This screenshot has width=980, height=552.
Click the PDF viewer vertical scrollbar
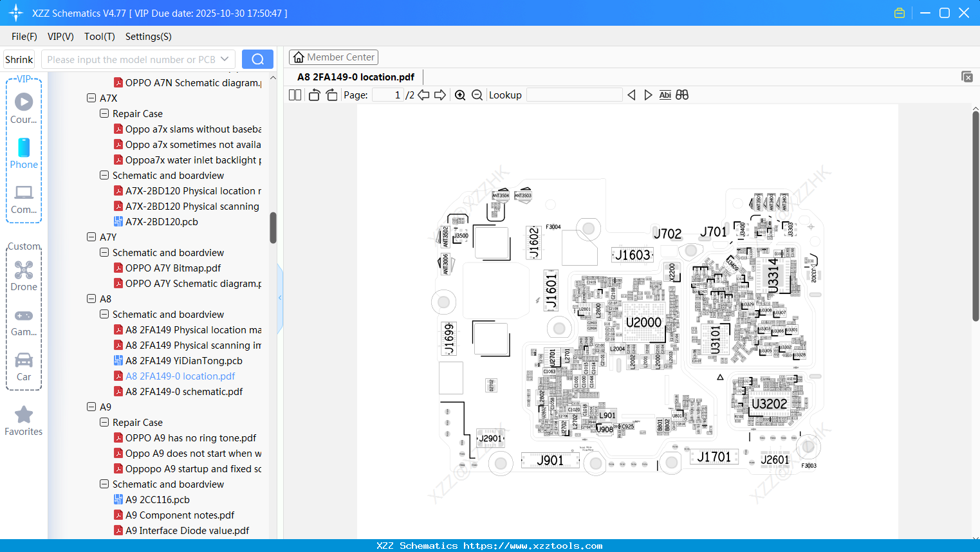[x=975, y=216]
